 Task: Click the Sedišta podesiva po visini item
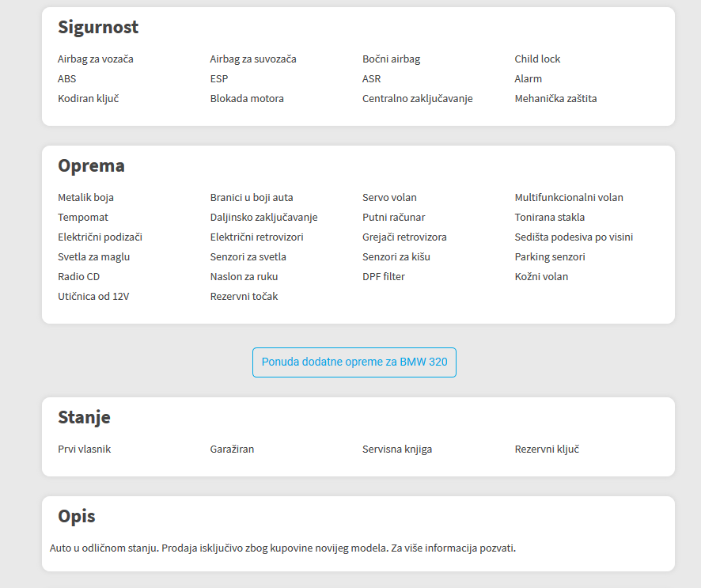[x=574, y=237]
